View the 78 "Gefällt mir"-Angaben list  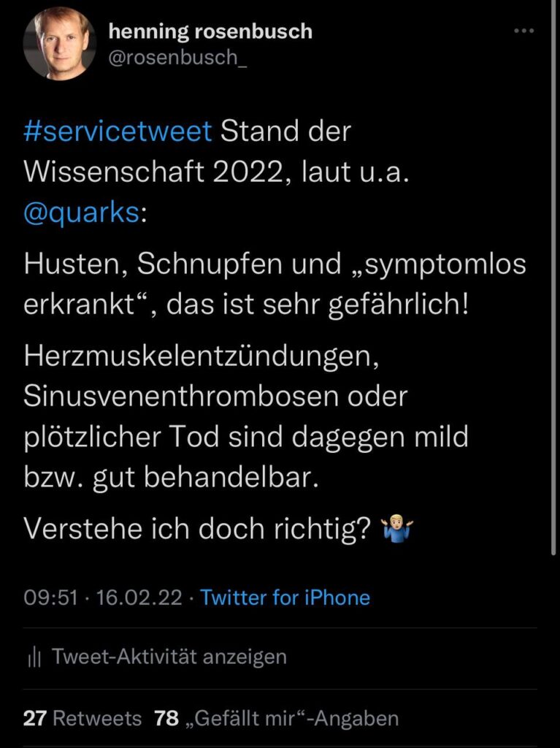(x=276, y=718)
